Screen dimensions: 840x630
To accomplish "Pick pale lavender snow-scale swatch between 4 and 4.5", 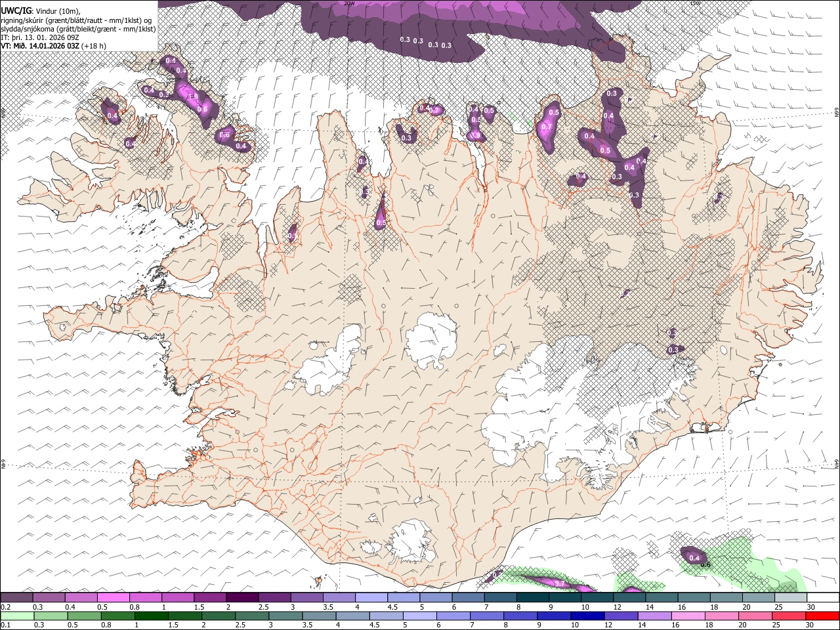I will (371, 597).
